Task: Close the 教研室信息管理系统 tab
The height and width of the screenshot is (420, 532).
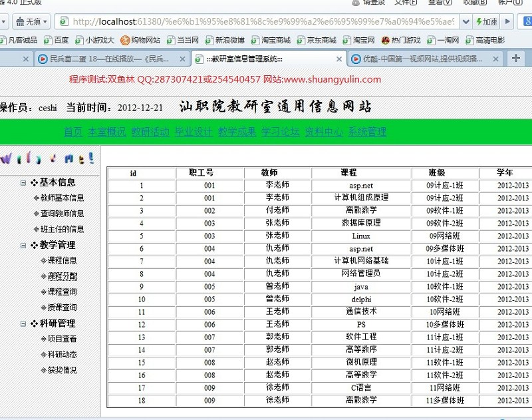Action: 338,59
